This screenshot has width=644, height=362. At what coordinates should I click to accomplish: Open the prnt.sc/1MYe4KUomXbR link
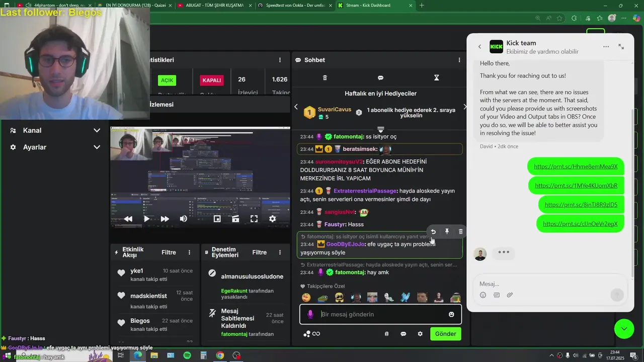coord(576,186)
